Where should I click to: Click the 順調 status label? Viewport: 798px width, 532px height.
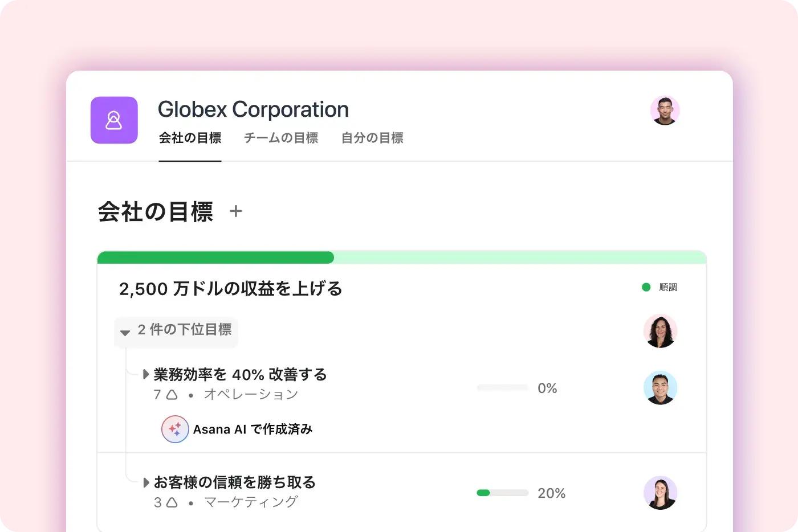[668, 287]
